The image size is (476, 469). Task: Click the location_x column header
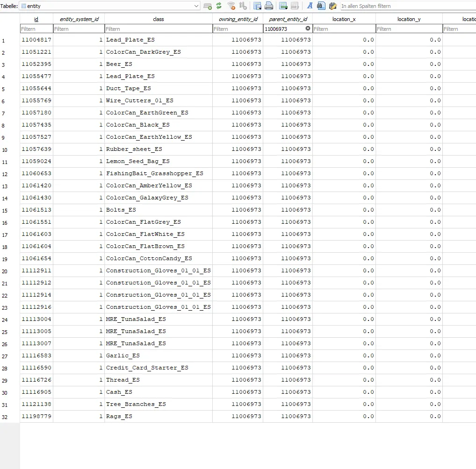(x=344, y=19)
